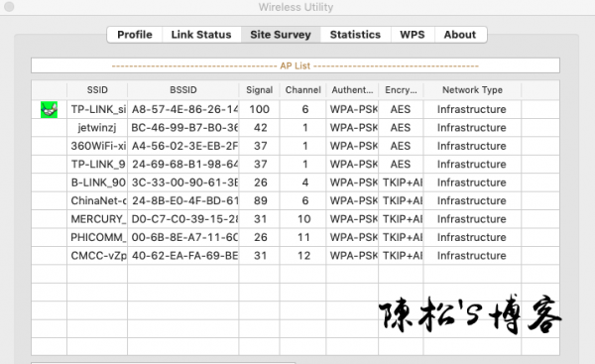Select the 360WiFi-xi access point

[x=296, y=146]
